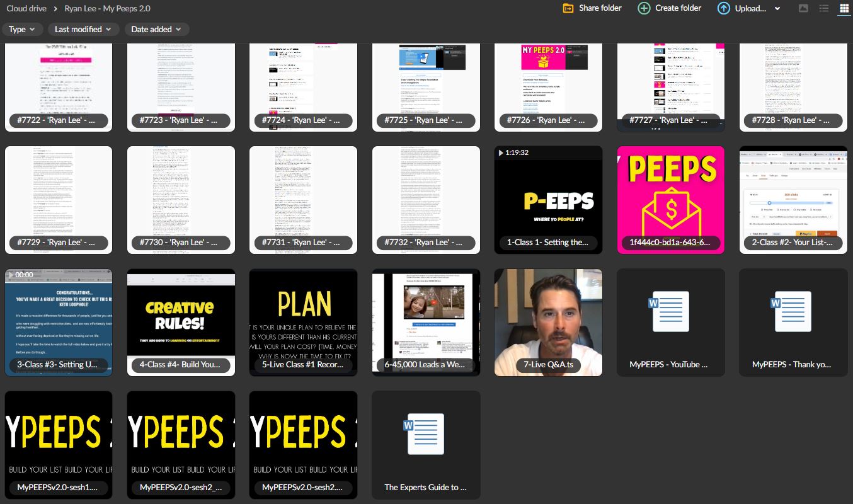853x504 pixels.
Task: Open the Share folder button
Action: pos(592,8)
